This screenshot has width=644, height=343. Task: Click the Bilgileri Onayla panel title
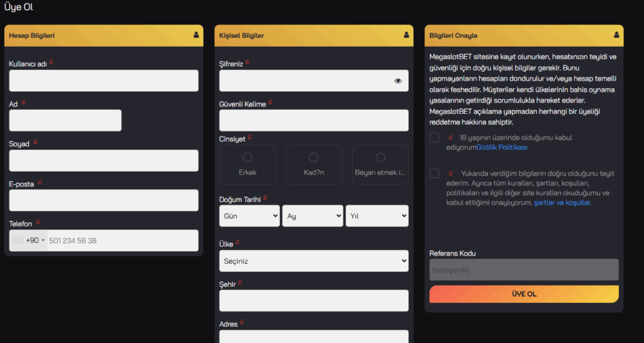(453, 35)
